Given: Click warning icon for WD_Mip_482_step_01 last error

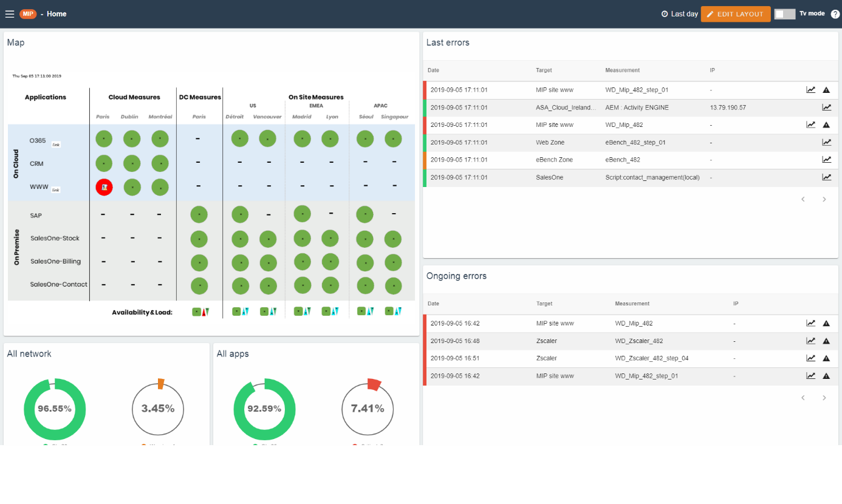Looking at the screenshot, I should 826,90.
